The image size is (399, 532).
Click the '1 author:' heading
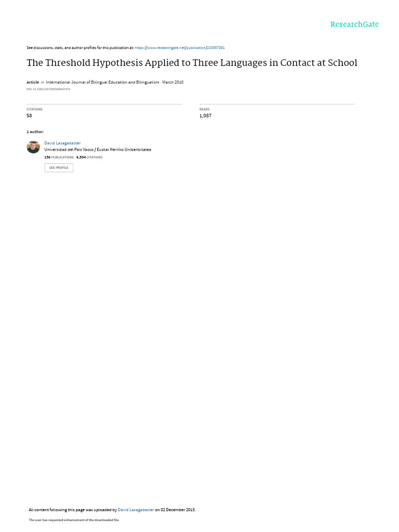tap(35, 131)
